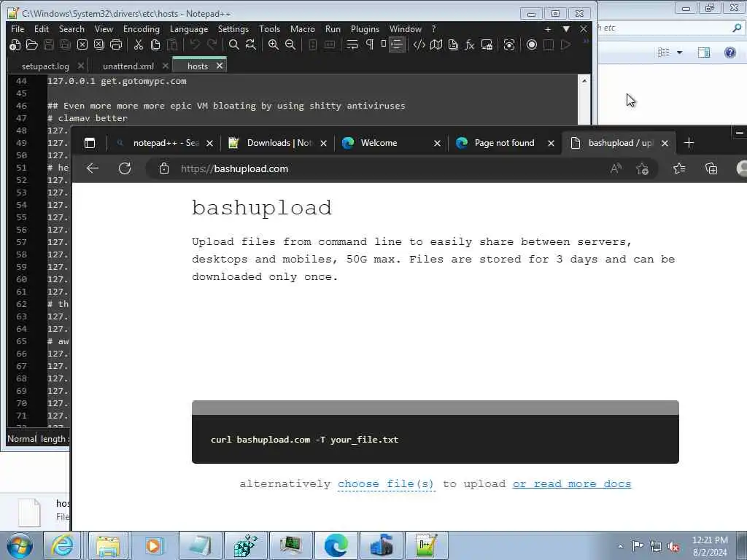The width and height of the screenshot is (747, 560).
Task: Toggle Show All Characters pilcrow icon
Action: [x=369, y=44]
